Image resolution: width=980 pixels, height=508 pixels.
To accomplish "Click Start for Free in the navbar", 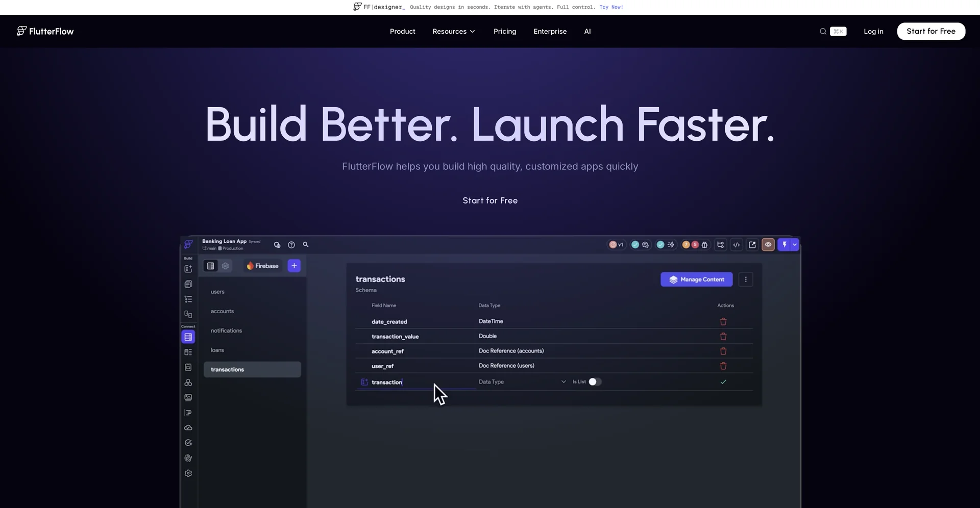I will [x=931, y=31].
